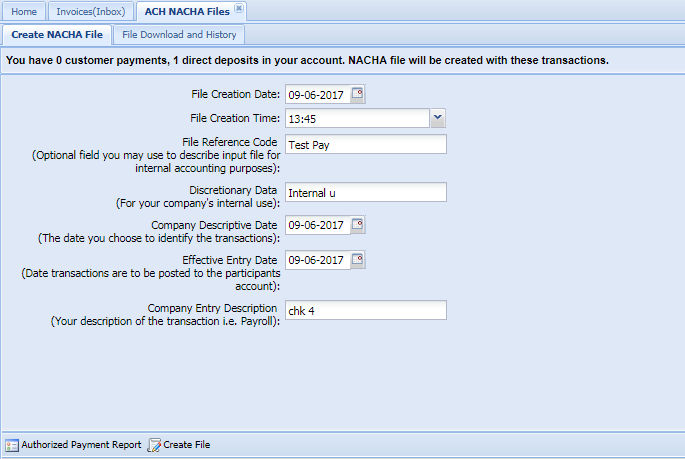Close the ACH NACHA Files tab
This screenshot has height=459, width=685.
pos(239,8)
